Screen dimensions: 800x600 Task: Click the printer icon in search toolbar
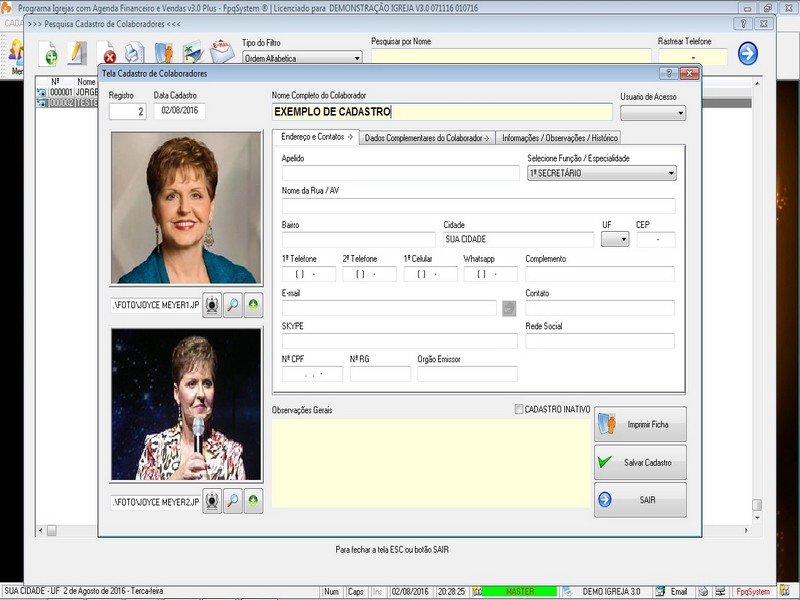pos(135,53)
